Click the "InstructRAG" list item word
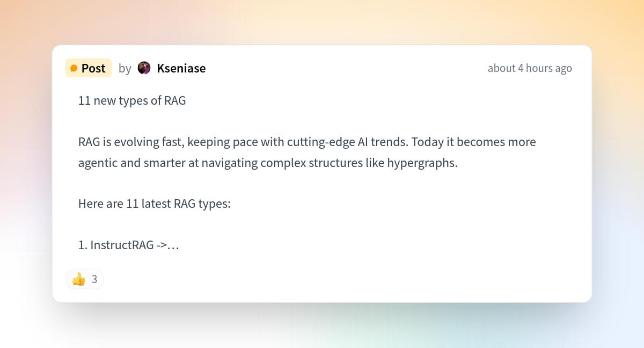This screenshot has height=348, width=644. [122, 245]
